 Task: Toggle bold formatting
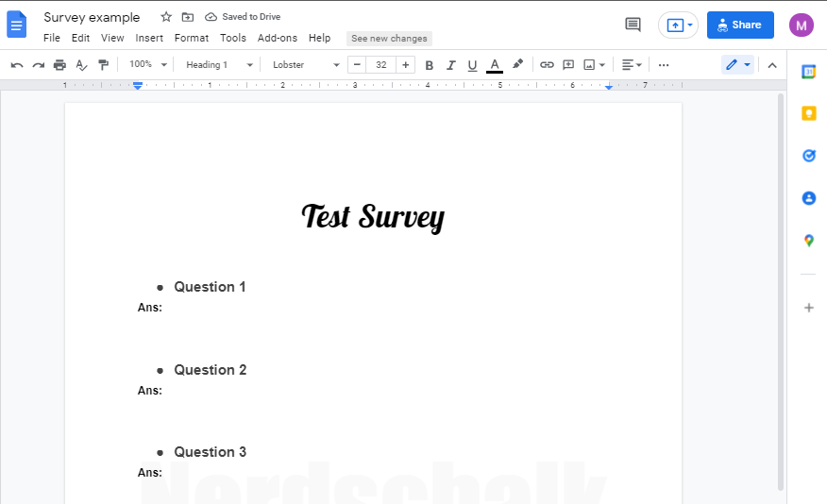(430, 65)
